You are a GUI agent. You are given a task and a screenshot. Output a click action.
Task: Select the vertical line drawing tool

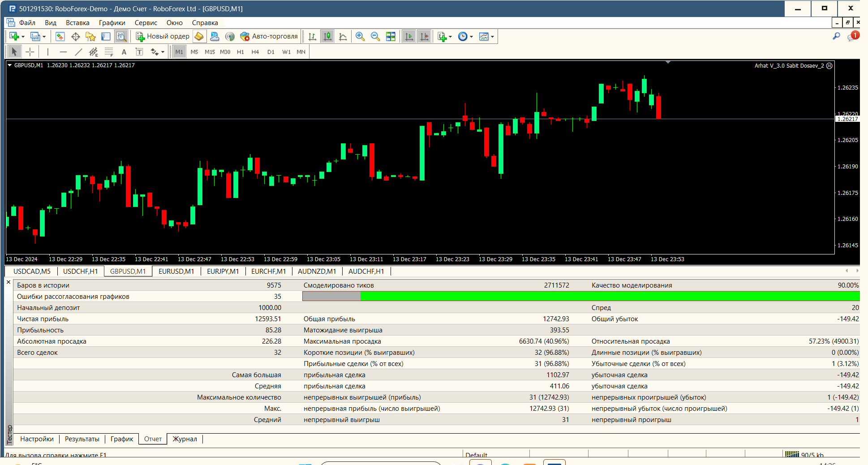[47, 52]
